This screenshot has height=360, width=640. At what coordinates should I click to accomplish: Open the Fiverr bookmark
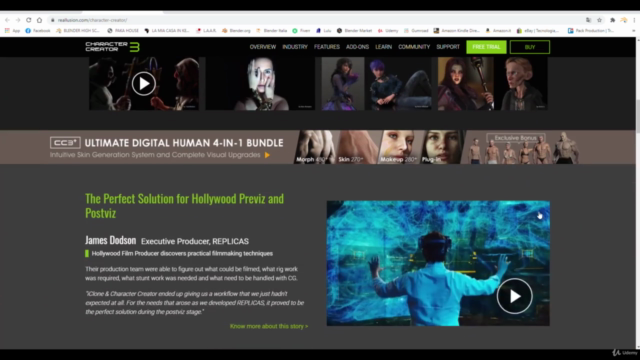pyautogui.click(x=301, y=31)
